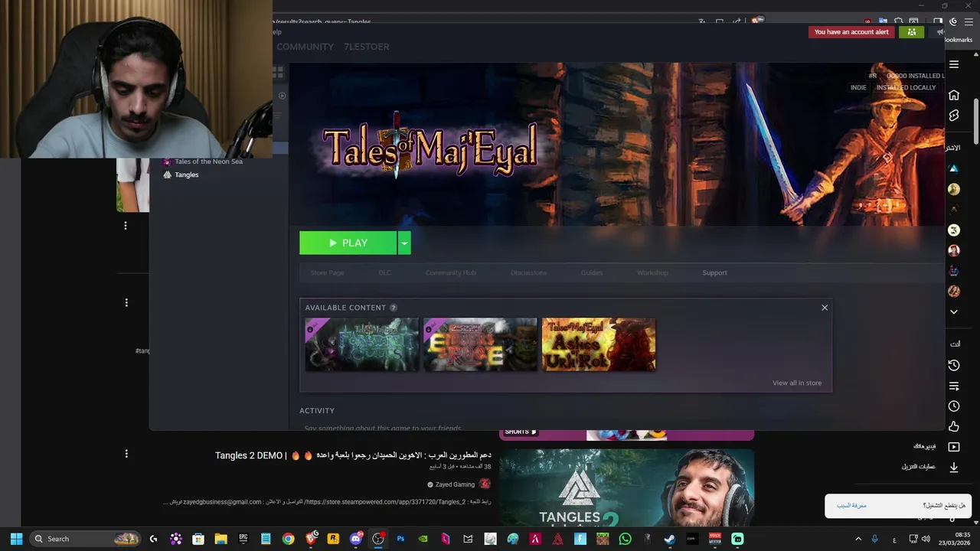
Task: Click 'View all in store' link
Action: (796, 383)
